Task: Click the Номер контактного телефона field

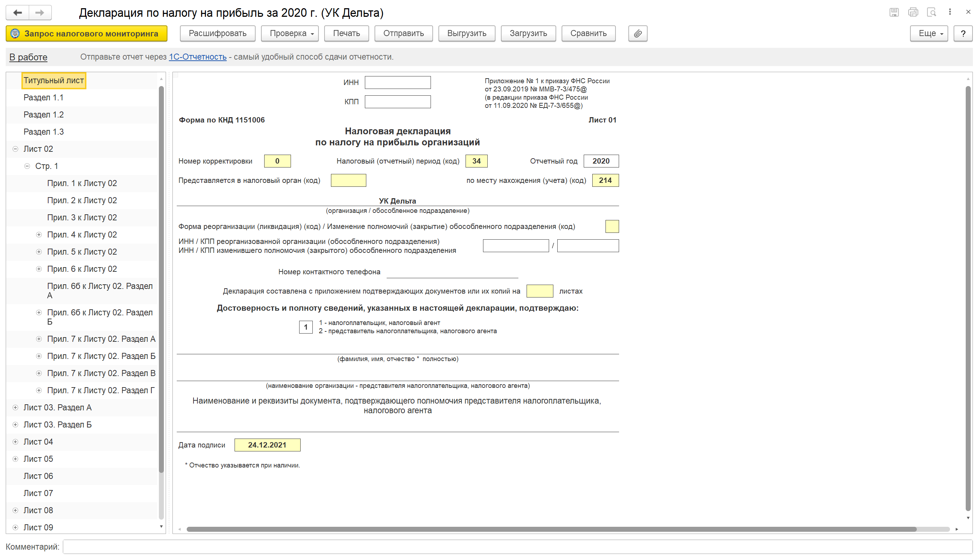Action: tap(452, 272)
